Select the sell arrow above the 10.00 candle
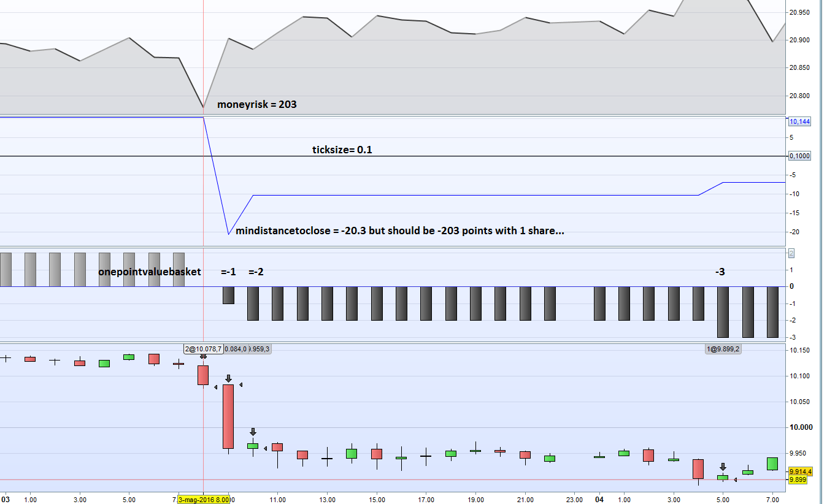Screen dimensions: 827x504 (x=253, y=432)
